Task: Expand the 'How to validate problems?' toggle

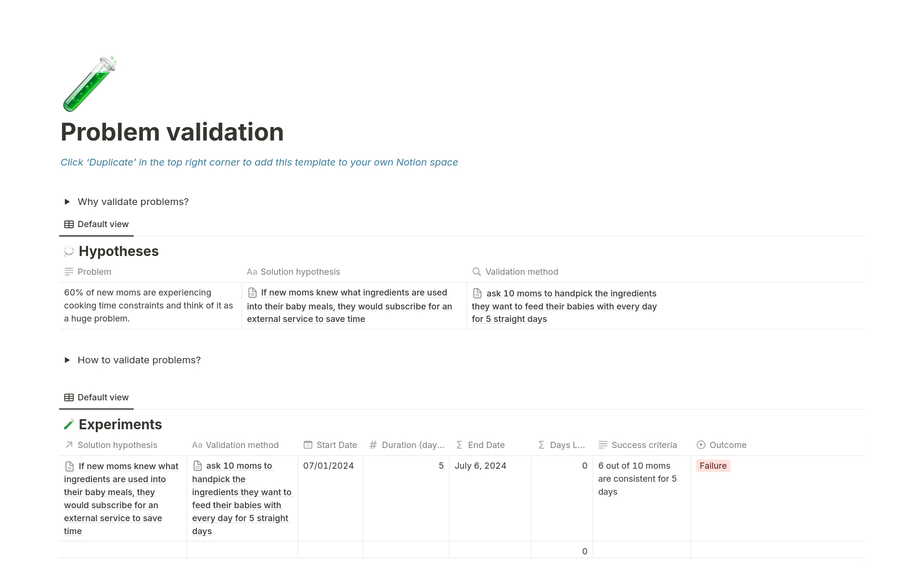Action: (67, 360)
